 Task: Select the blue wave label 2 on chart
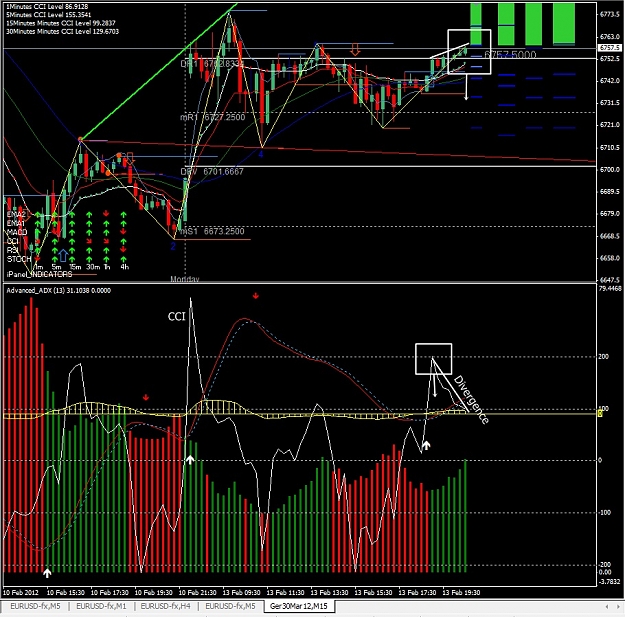coord(173,247)
